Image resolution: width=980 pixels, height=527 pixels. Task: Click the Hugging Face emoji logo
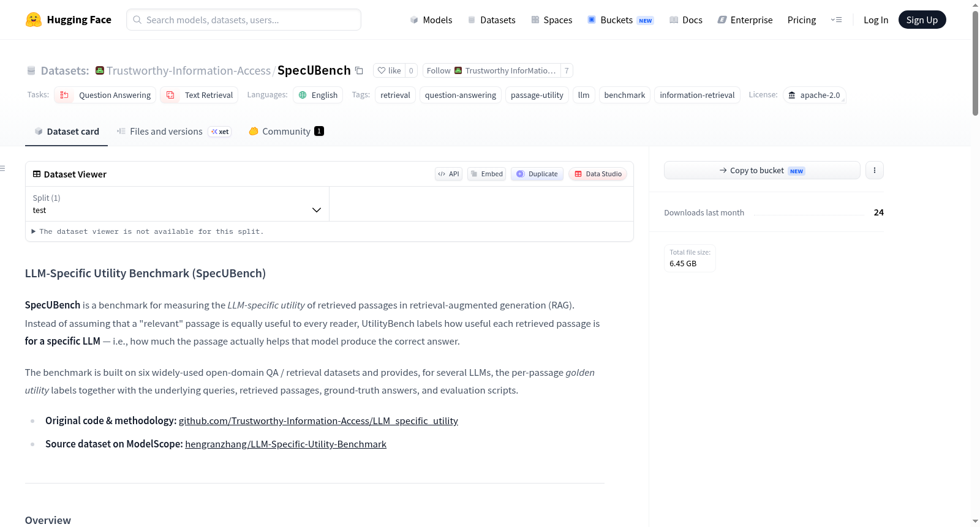(34, 20)
